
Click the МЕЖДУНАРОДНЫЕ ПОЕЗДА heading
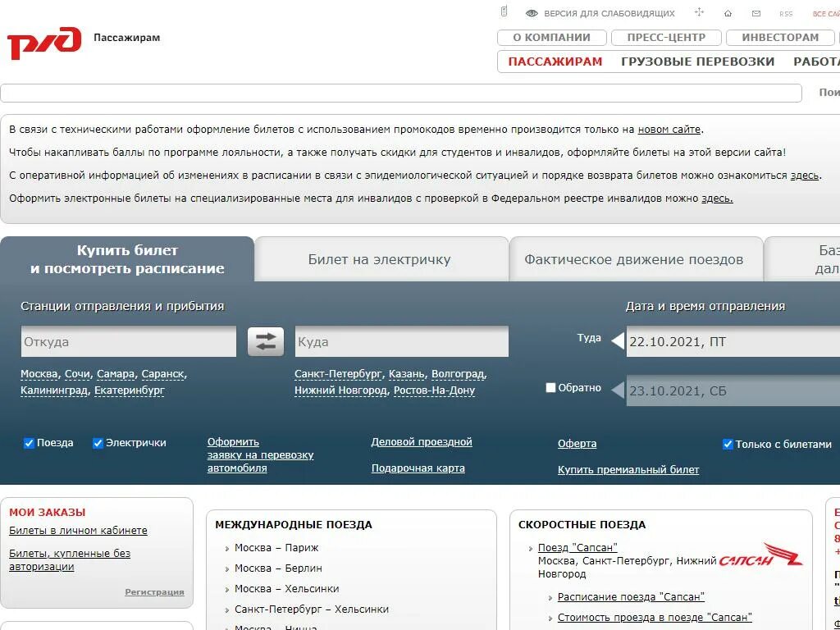click(294, 525)
